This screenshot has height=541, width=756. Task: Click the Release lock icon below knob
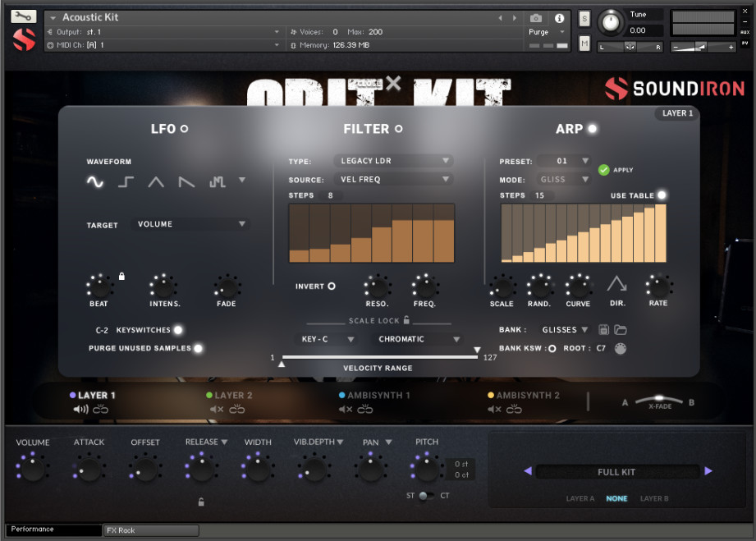click(x=201, y=502)
